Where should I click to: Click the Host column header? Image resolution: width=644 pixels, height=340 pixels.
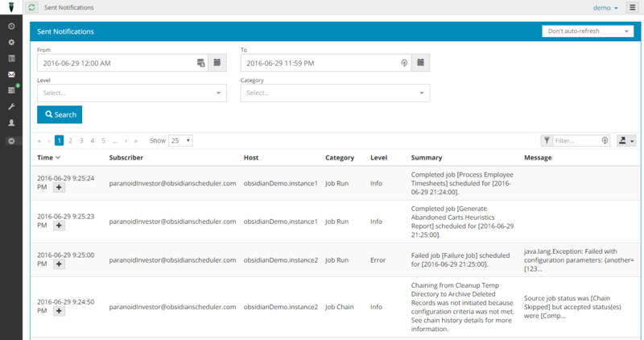pos(251,157)
